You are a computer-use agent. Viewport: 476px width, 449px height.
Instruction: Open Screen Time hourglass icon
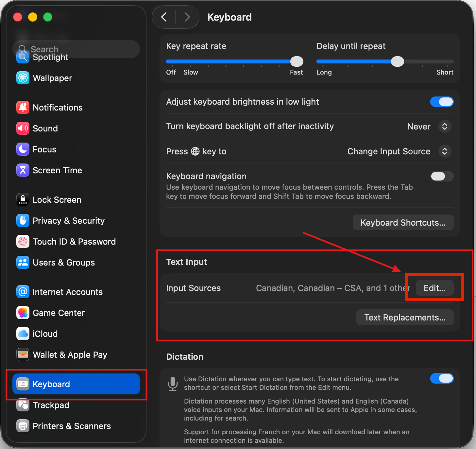pyautogui.click(x=23, y=170)
